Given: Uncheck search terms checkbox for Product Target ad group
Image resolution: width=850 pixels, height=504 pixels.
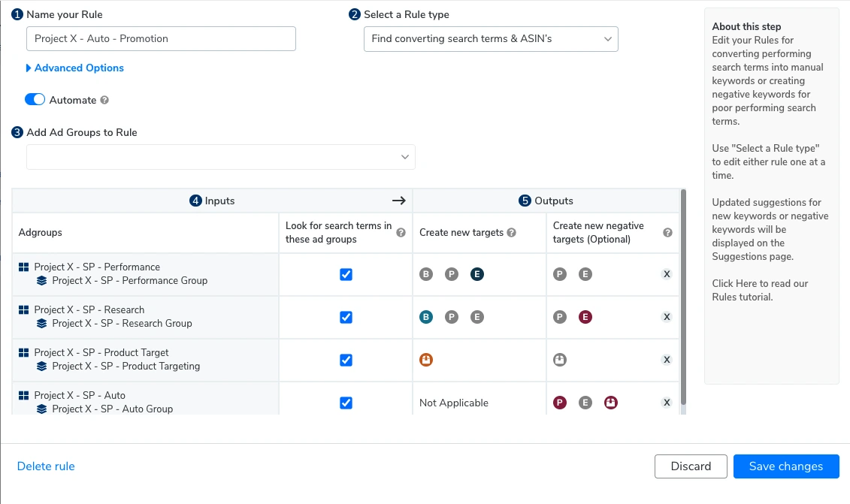Looking at the screenshot, I should [x=346, y=360].
